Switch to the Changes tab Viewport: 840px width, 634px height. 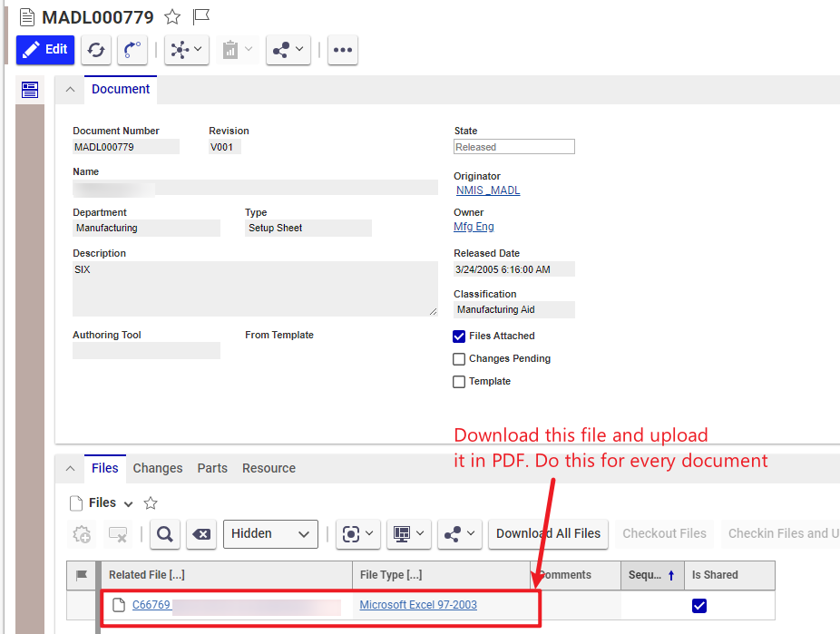coord(158,468)
